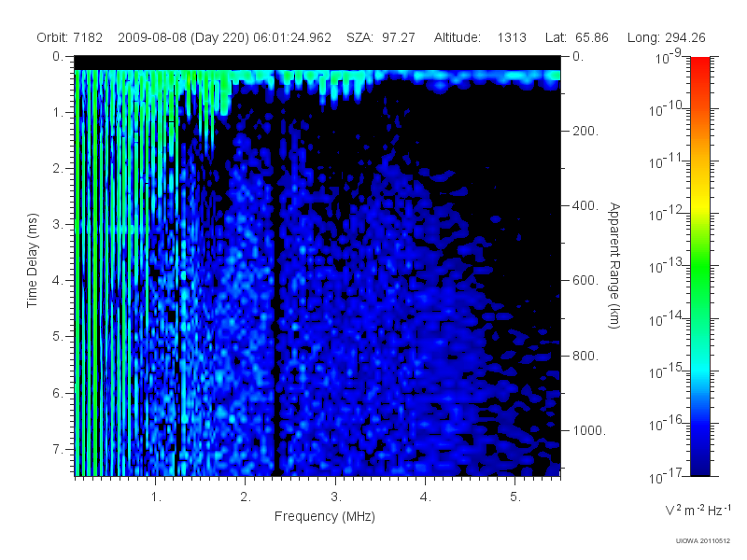Click the red top of the colorbar
Image resolution: width=747 pixels, height=560 pixels.
pos(699,64)
